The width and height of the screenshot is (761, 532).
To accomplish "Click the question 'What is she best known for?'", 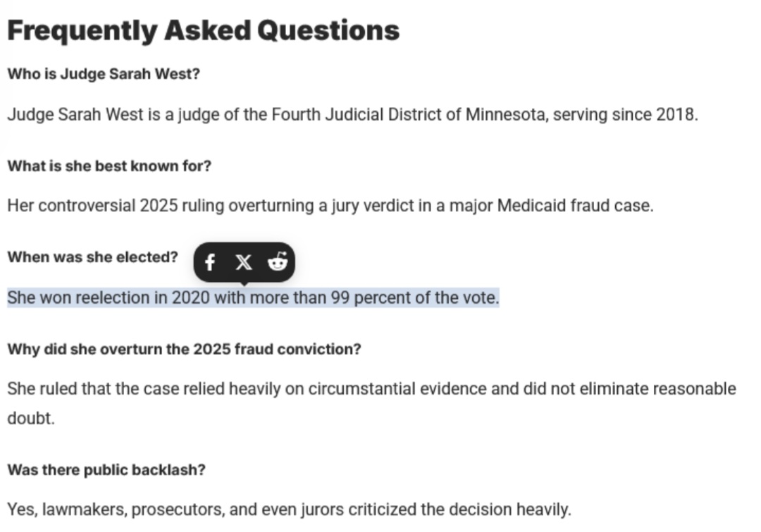I will coord(109,166).
